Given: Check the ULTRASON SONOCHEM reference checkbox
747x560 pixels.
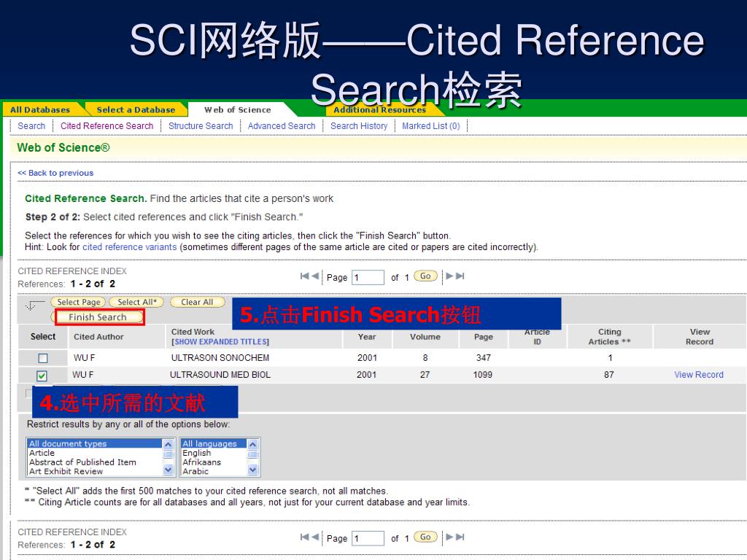Looking at the screenshot, I should [x=43, y=358].
